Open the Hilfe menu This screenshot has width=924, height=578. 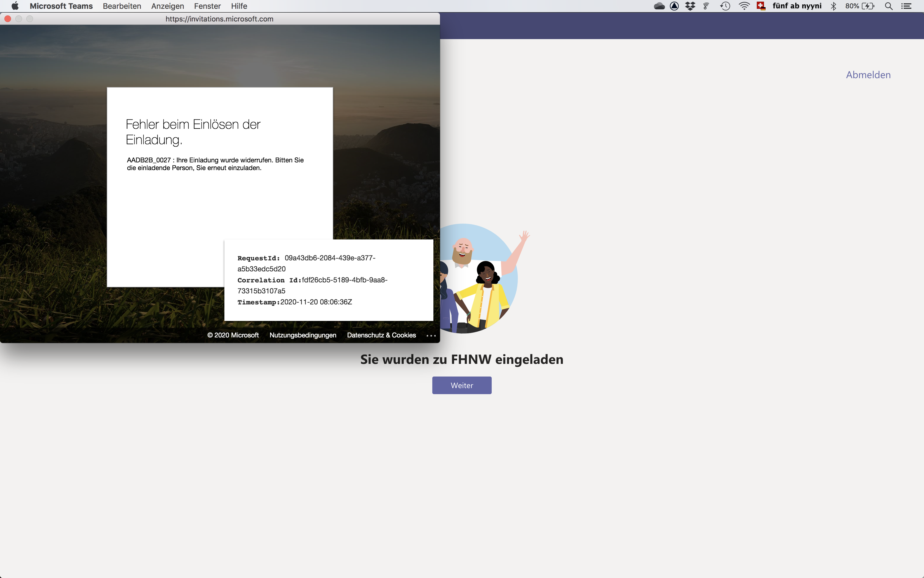tap(239, 6)
